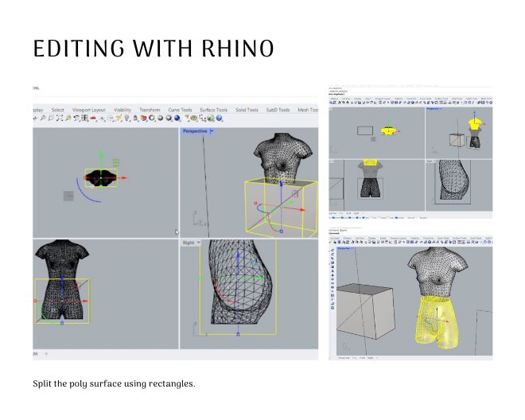Open the Perspective viewport dropdown arrow
The width and height of the screenshot is (525, 420).
click(212, 131)
